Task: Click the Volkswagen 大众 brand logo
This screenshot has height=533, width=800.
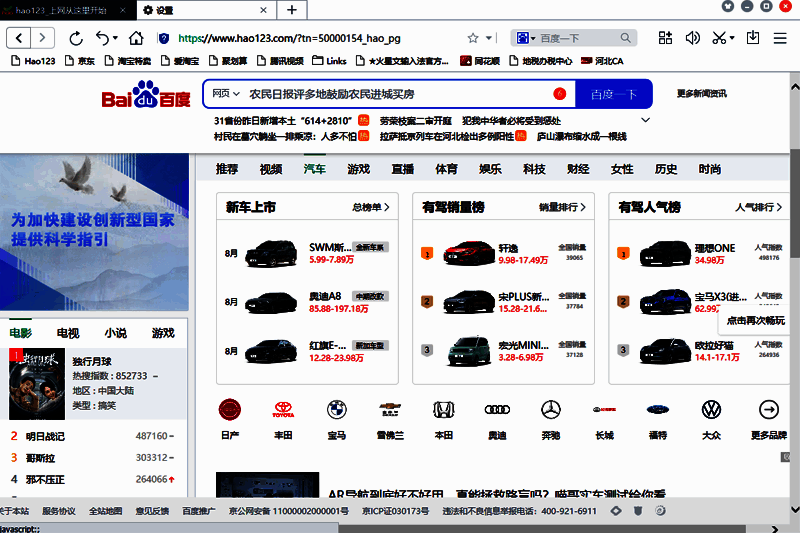Action: coord(712,410)
